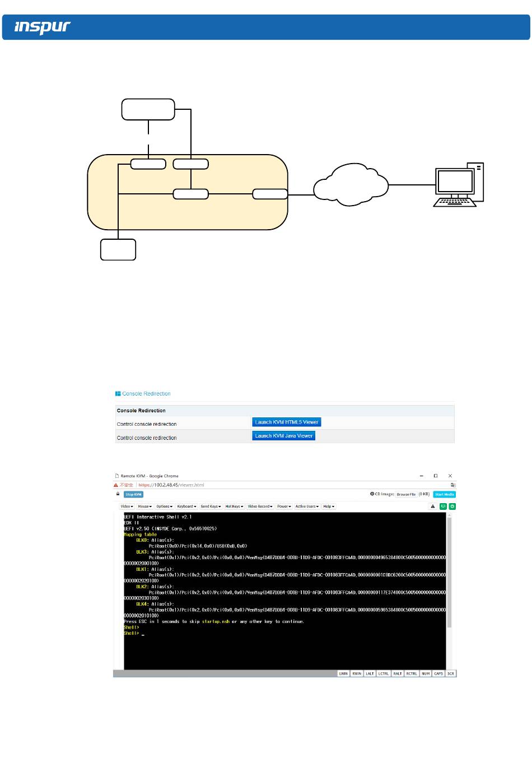Open the Options dropdown menu
Image resolution: width=532 pixels, height=767 pixels.
[x=165, y=506]
